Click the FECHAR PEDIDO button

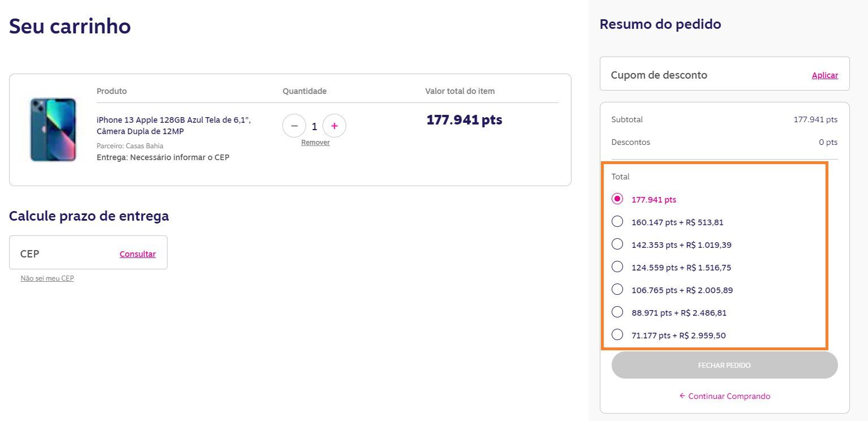[725, 365]
